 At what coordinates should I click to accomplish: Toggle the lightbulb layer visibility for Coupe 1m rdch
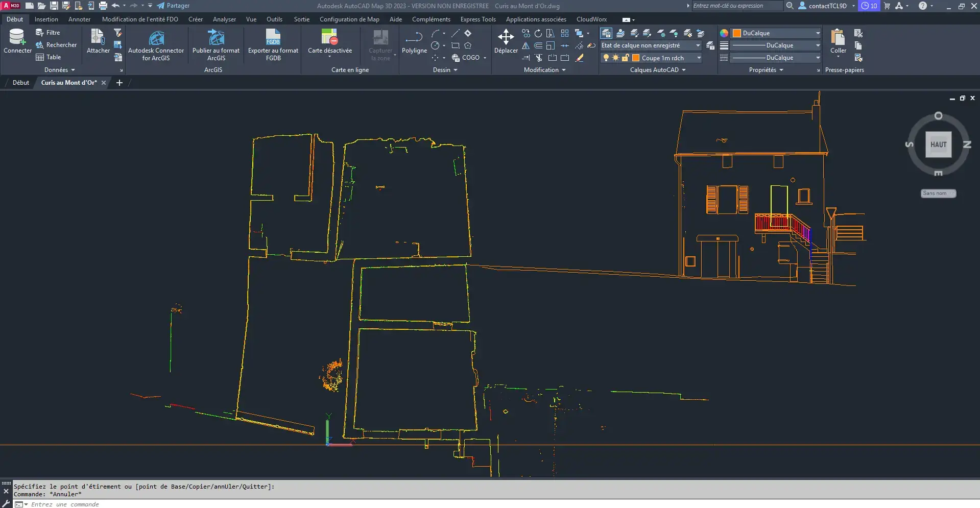click(606, 58)
